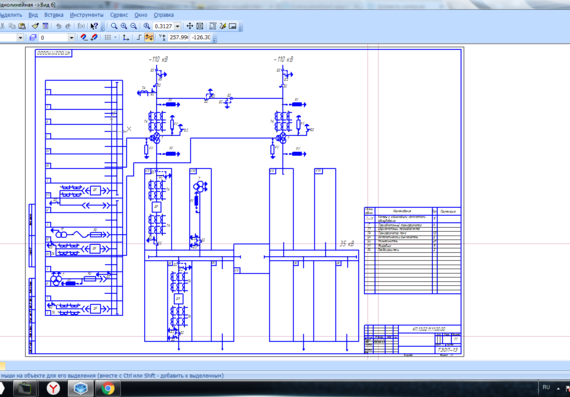Toggle the disable snaps magnet icon

(x=94, y=37)
